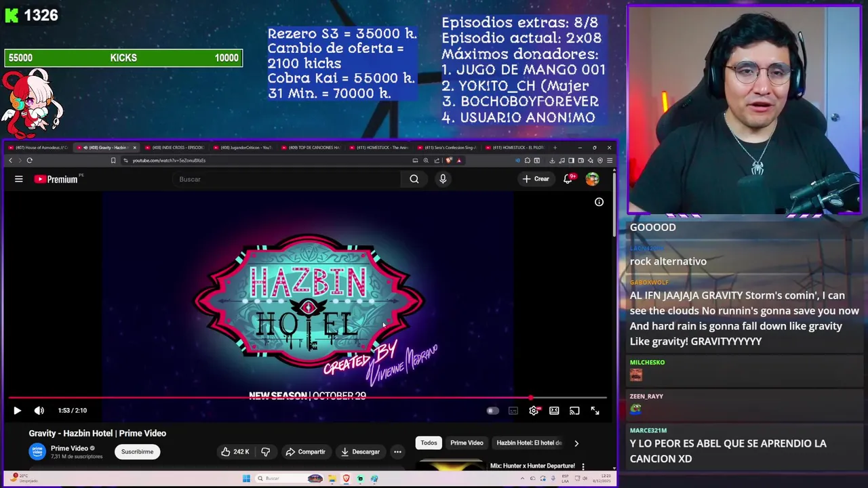Focus the YouTube Buscar search field
Viewport: 868px width, 488px height.
(288, 179)
